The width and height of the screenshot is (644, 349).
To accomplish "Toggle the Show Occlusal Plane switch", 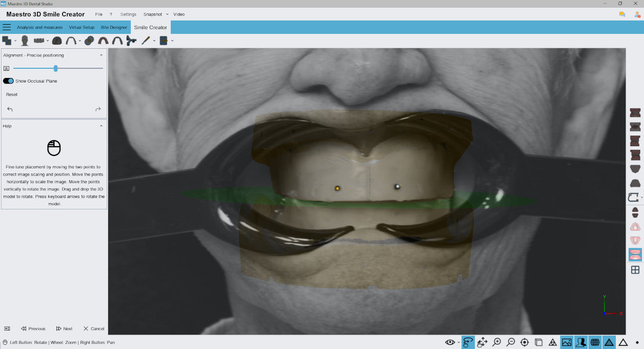I will tap(8, 81).
